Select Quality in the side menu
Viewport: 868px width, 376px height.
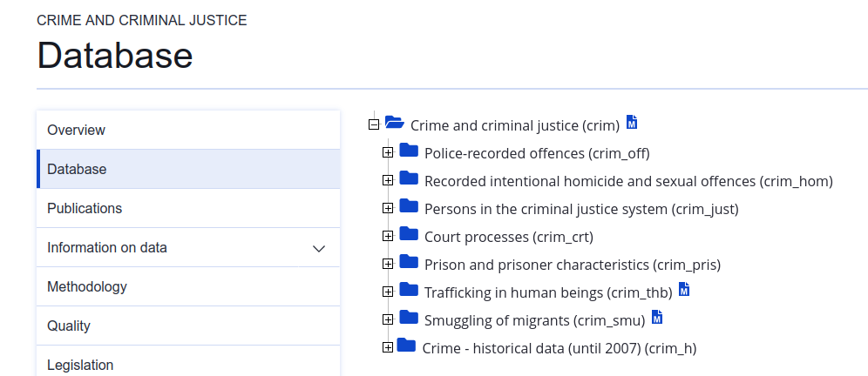[188, 326]
